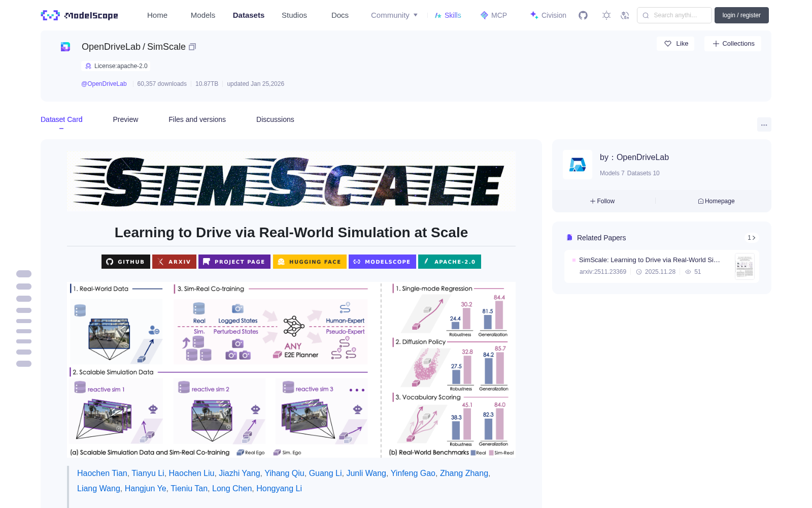The width and height of the screenshot is (812, 508).
Task: Add dataset to Collections
Action: tap(733, 44)
